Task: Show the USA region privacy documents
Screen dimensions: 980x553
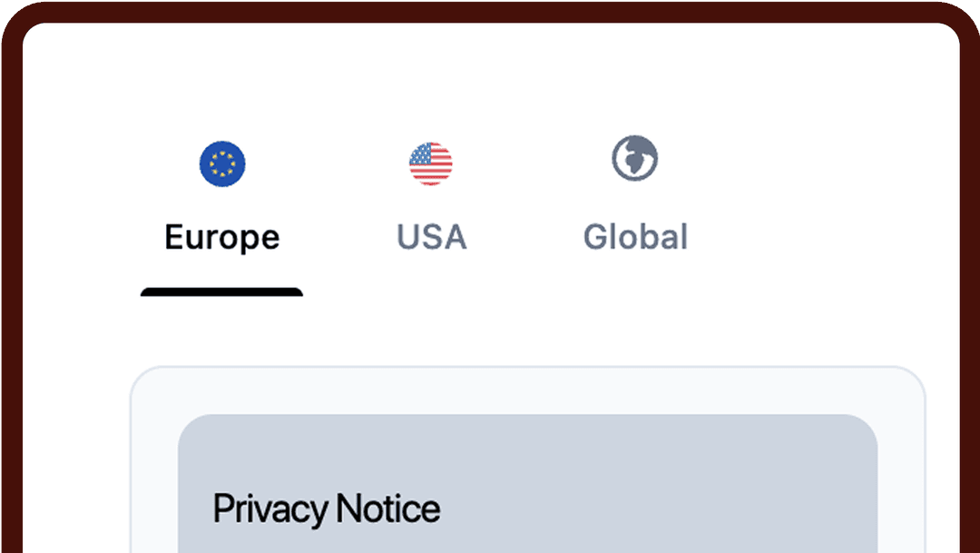Action: click(431, 205)
